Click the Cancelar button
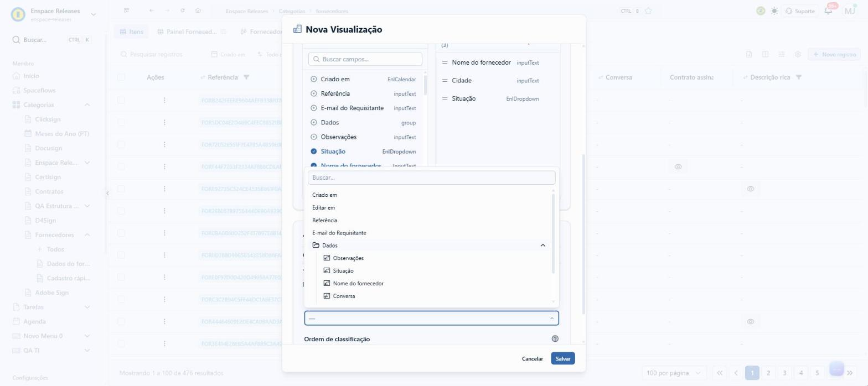This screenshot has width=868, height=386. tap(532, 358)
